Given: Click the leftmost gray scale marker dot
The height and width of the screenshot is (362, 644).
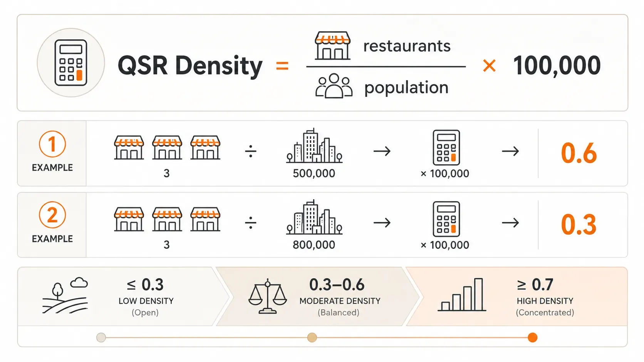Looking at the screenshot, I should 101,338.
